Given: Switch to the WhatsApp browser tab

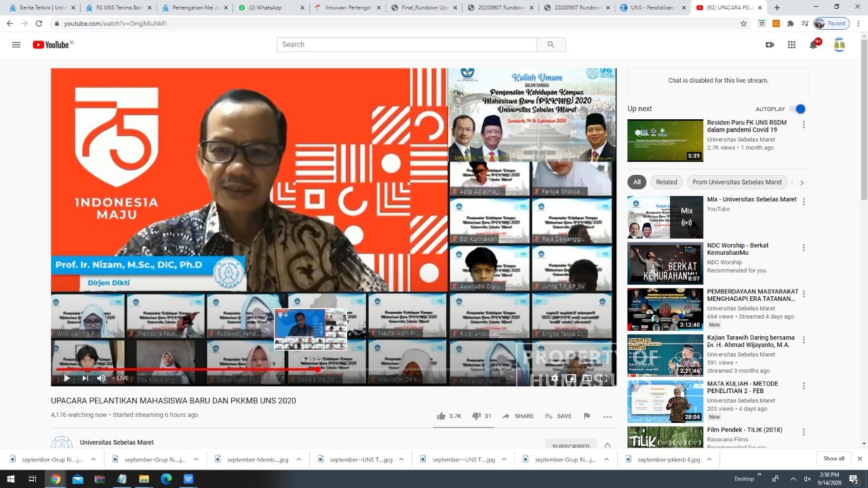Looking at the screenshot, I should [x=270, y=7].
